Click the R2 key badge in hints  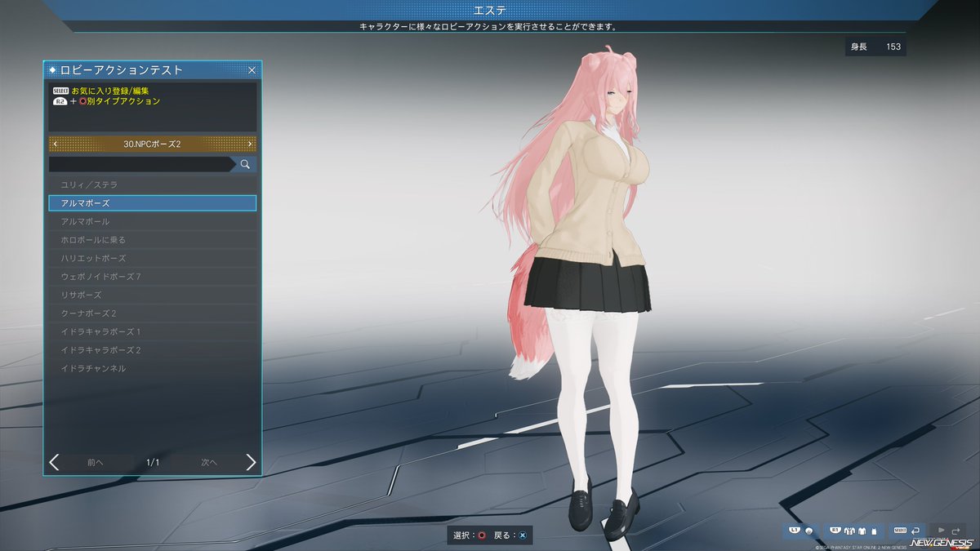(60, 101)
